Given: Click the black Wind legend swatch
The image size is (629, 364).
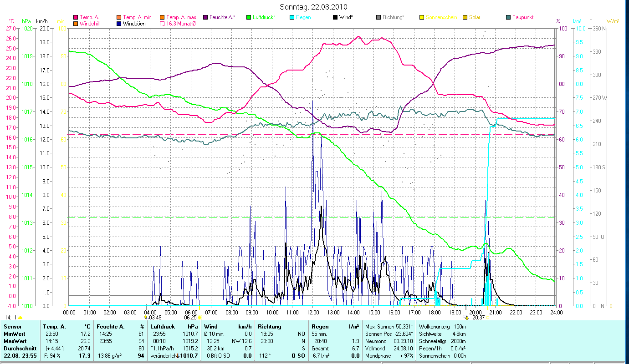Looking at the screenshot, I should pos(335,17).
